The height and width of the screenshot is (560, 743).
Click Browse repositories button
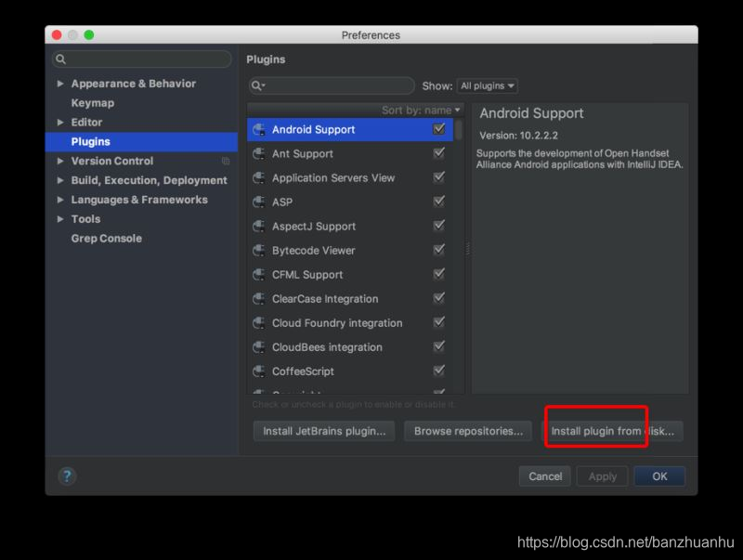tap(468, 431)
